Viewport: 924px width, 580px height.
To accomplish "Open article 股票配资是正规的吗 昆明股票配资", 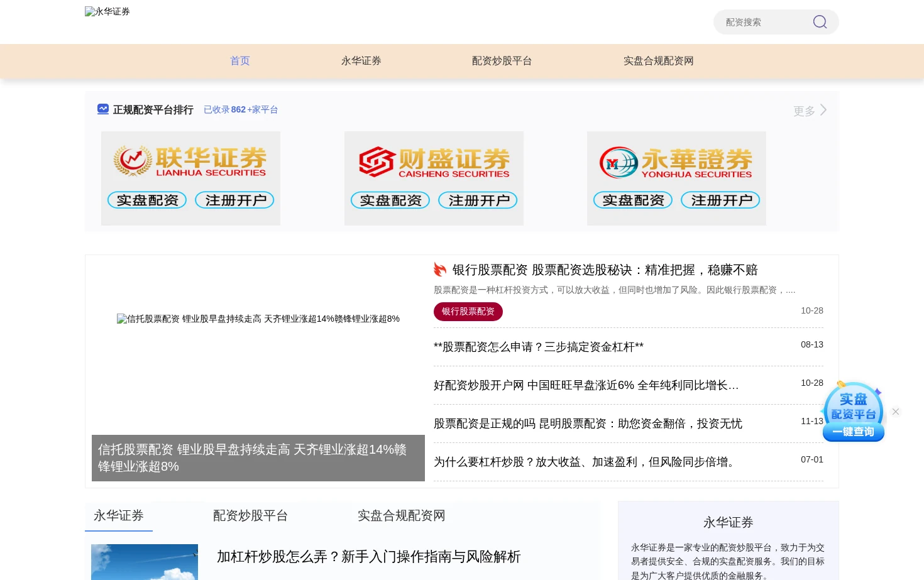I will click(588, 424).
